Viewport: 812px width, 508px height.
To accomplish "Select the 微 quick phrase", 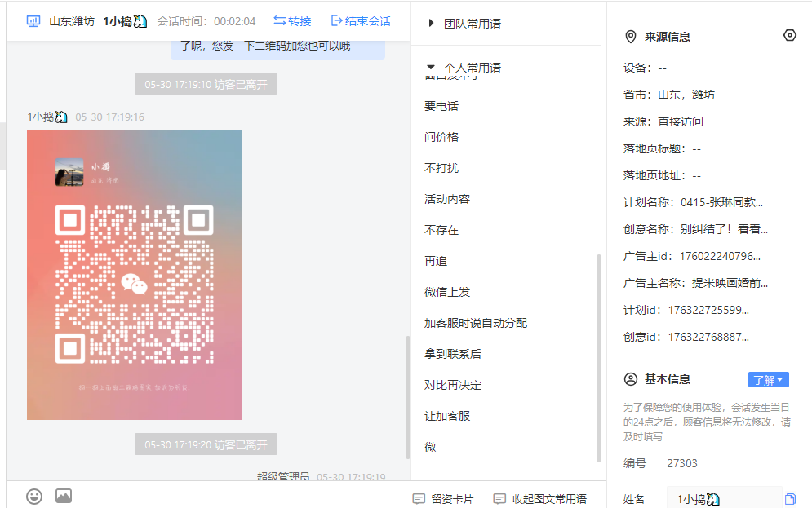I will (430, 447).
